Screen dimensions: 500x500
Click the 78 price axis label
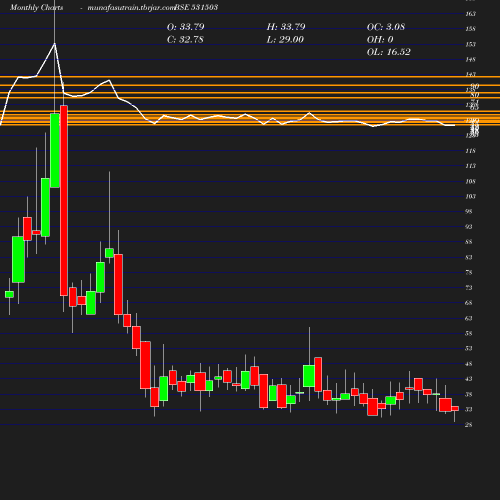click(x=469, y=272)
